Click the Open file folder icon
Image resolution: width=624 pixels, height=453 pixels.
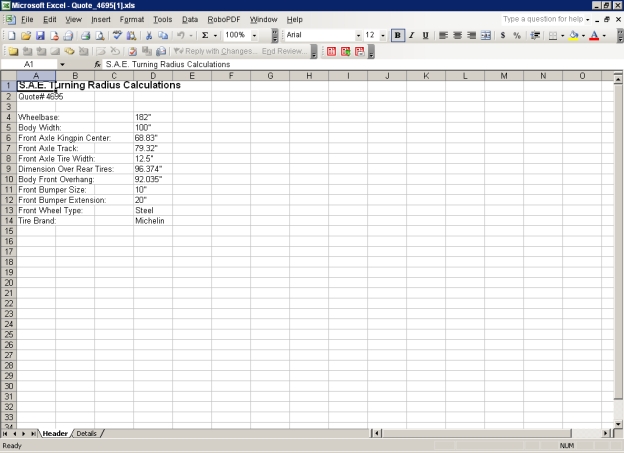click(x=26, y=36)
